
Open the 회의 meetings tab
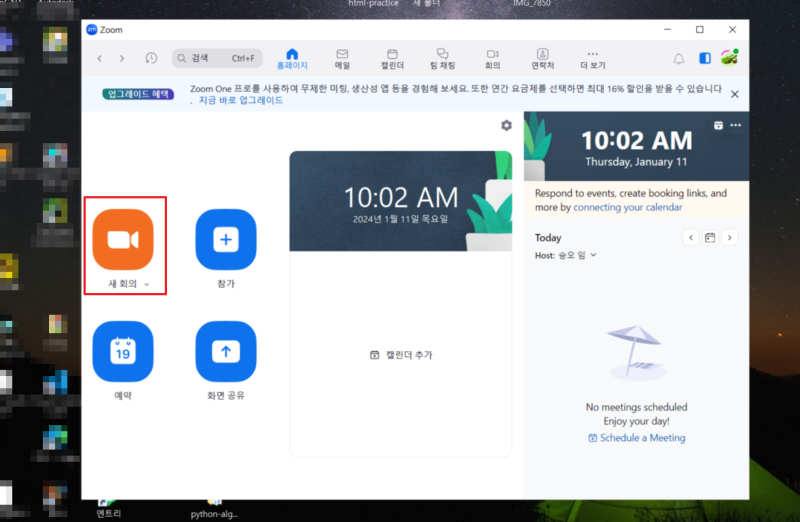(x=492, y=59)
